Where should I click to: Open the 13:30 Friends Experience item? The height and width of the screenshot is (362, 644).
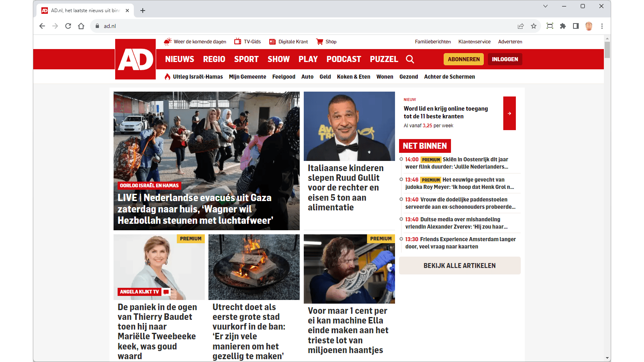tap(460, 243)
